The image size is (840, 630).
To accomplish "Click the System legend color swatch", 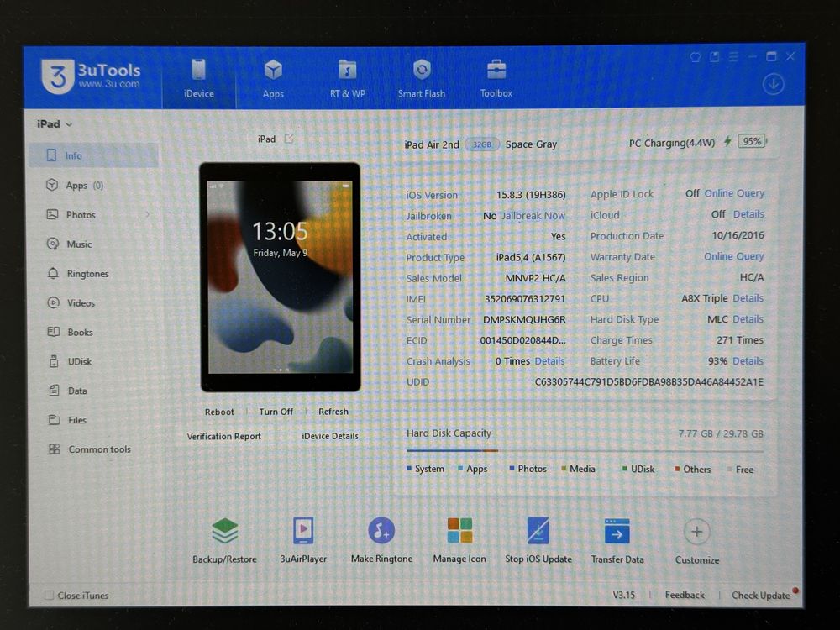I will [x=409, y=469].
